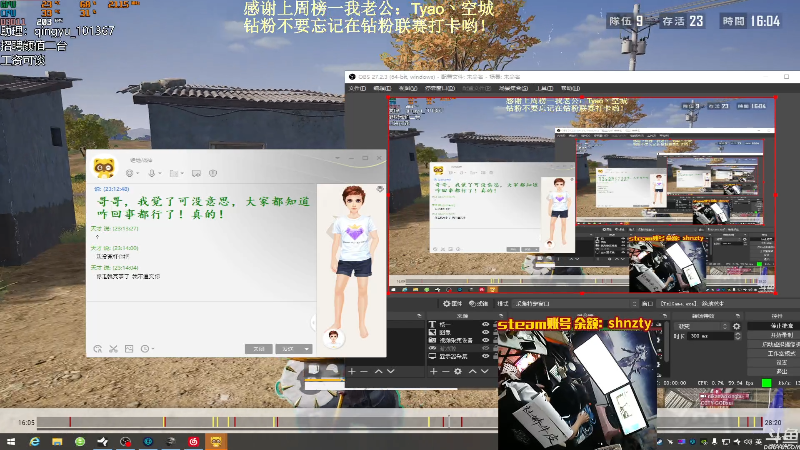Image resolution: width=800 pixels, height=450 pixels.
Task: Pop out the OBS scenes dock panel
Action: pyautogui.click(x=419, y=316)
